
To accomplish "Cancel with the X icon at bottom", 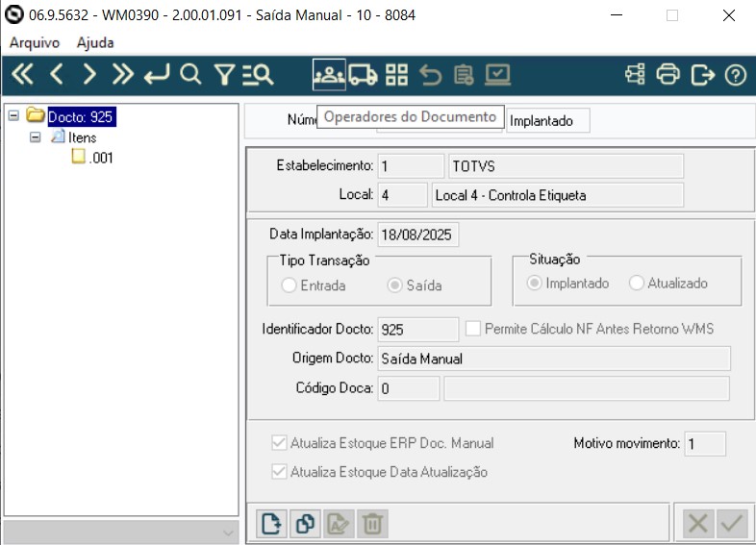I will click(698, 523).
